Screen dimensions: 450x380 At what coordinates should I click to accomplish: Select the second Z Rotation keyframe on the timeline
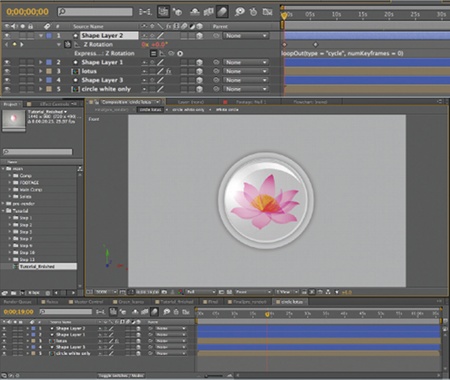coord(315,44)
